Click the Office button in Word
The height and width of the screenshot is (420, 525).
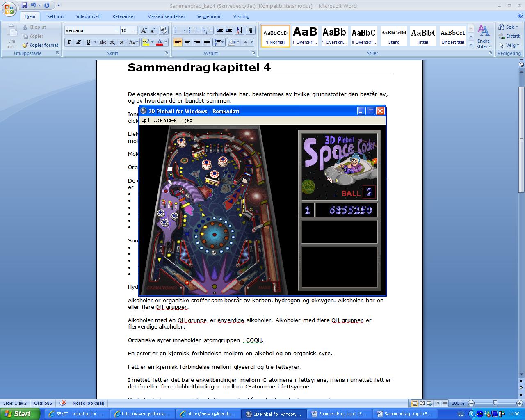(x=9, y=9)
